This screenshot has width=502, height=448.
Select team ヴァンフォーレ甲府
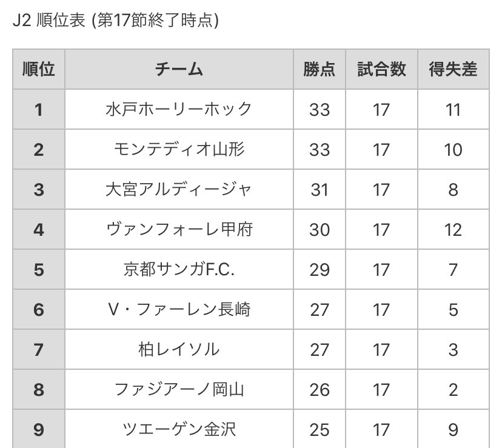[179, 229]
